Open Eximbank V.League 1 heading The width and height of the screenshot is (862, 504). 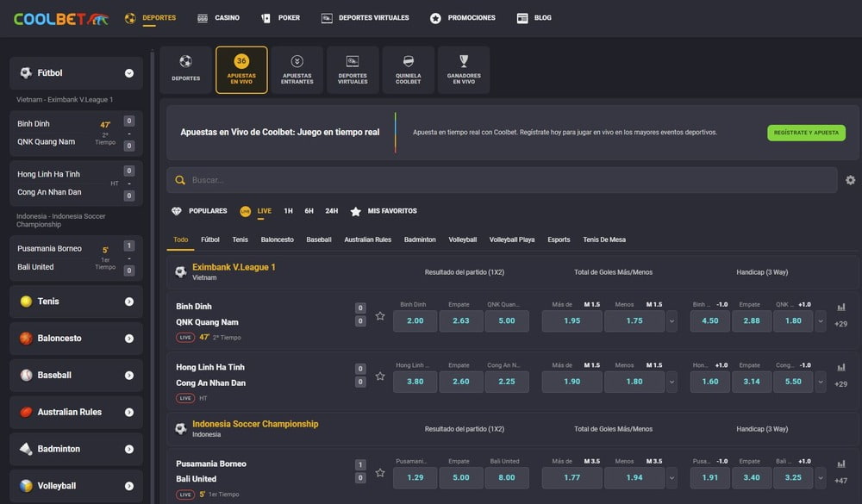pyautogui.click(x=234, y=267)
